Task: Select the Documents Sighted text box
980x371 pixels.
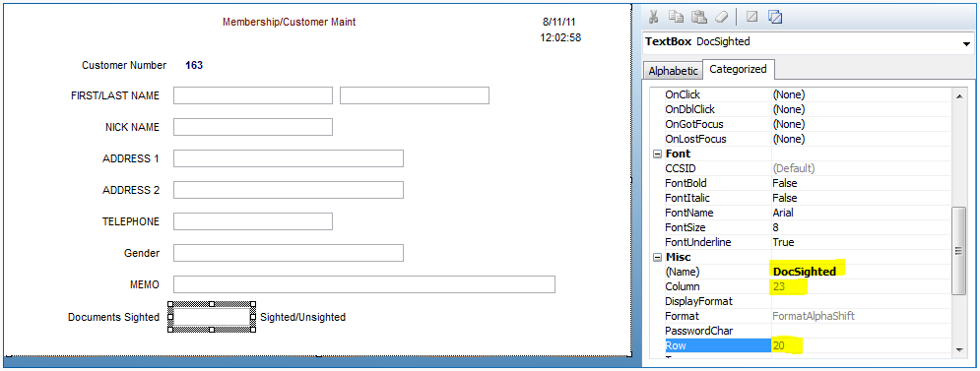Action: (x=211, y=317)
